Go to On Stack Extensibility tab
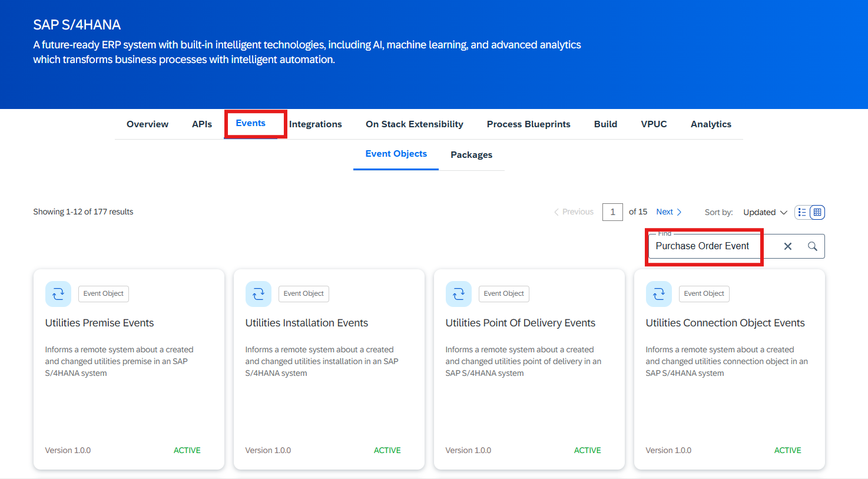Screen dimensions: 868x479 click(x=415, y=124)
